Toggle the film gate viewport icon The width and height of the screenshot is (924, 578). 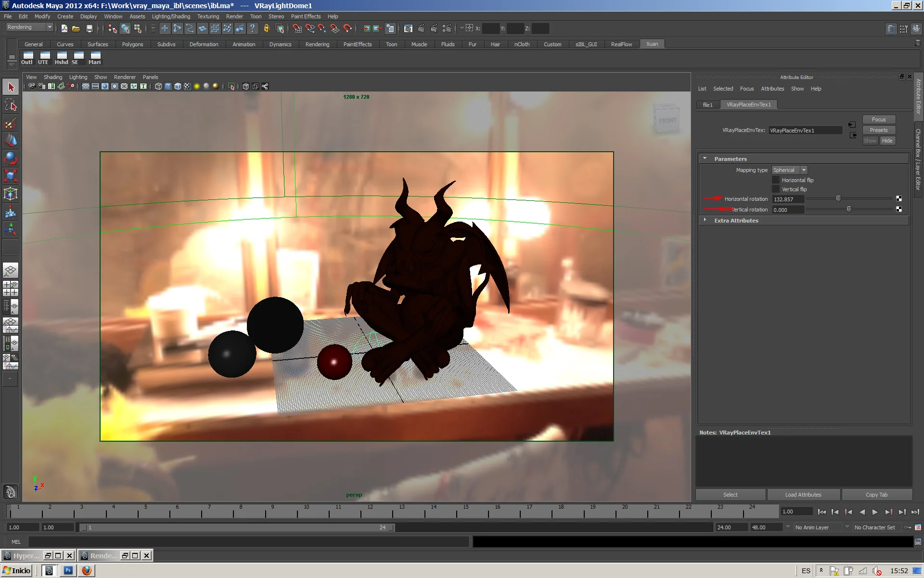(x=95, y=87)
